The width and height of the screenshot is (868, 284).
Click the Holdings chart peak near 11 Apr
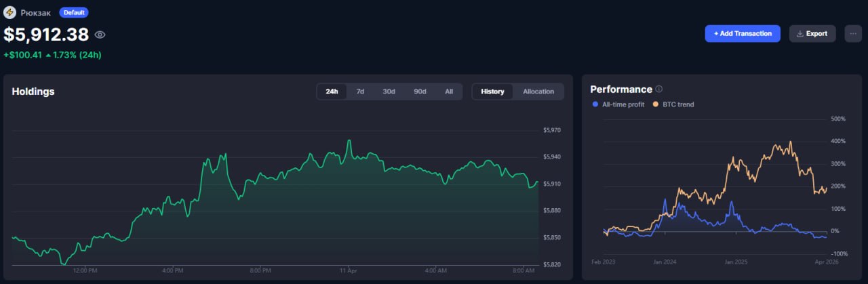click(x=349, y=140)
